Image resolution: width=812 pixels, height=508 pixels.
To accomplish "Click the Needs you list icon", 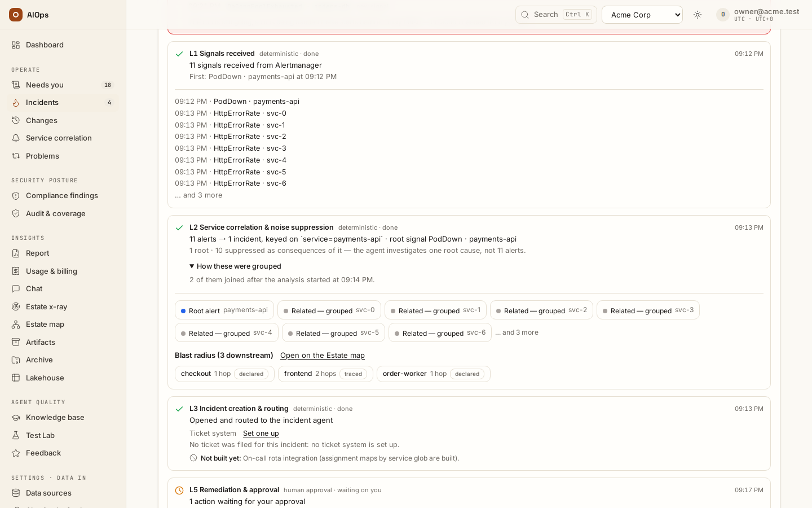I will coord(16,85).
